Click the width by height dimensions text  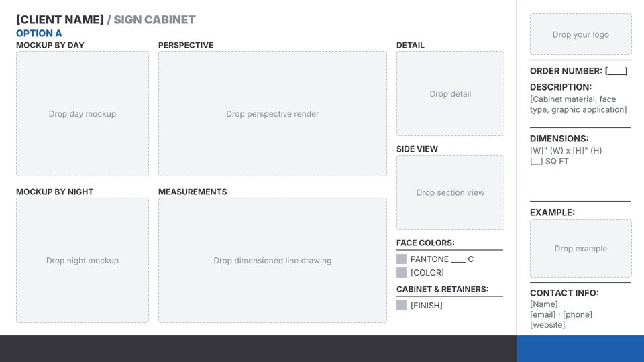tap(566, 151)
